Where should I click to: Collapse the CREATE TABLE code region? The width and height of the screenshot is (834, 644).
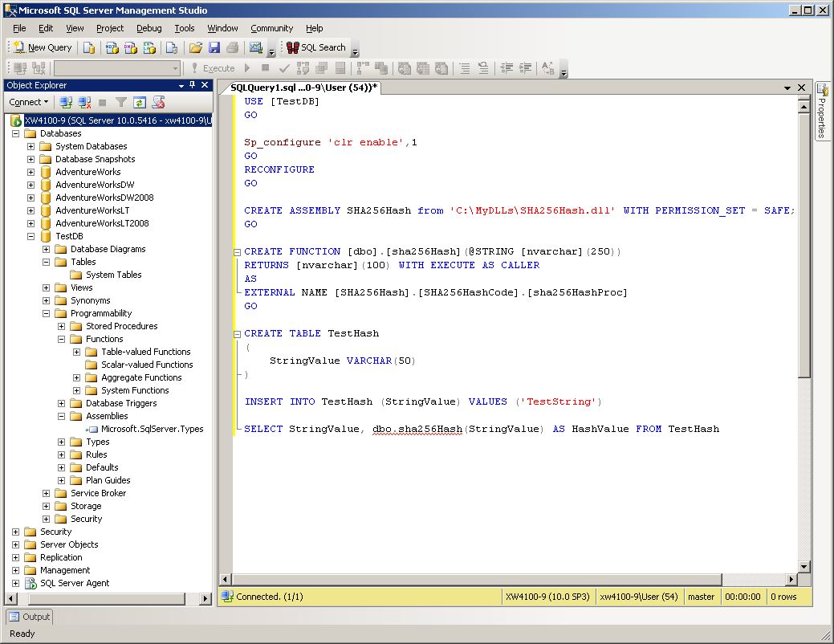[x=237, y=334]
